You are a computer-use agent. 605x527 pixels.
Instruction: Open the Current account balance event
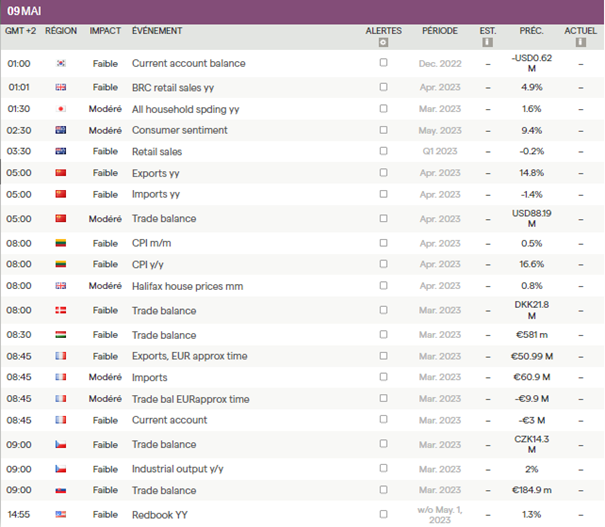pyautogui.click(x=189, y=63)
